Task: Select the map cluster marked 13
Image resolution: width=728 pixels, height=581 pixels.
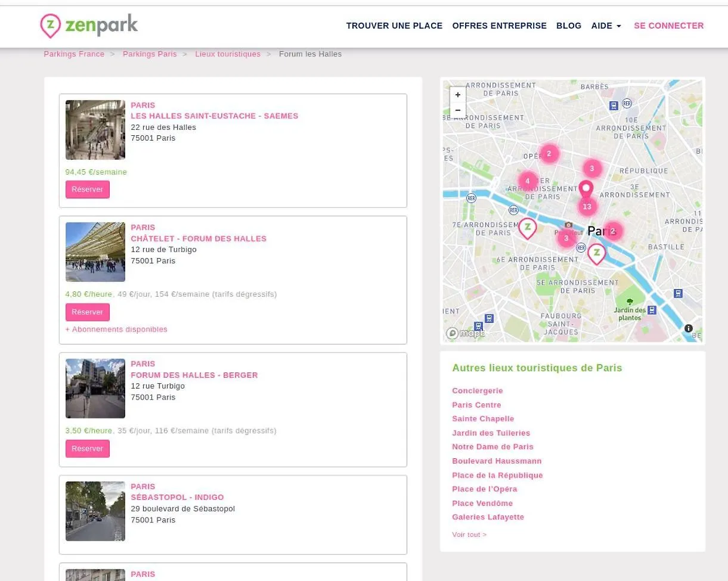Action: coord(587,207)
